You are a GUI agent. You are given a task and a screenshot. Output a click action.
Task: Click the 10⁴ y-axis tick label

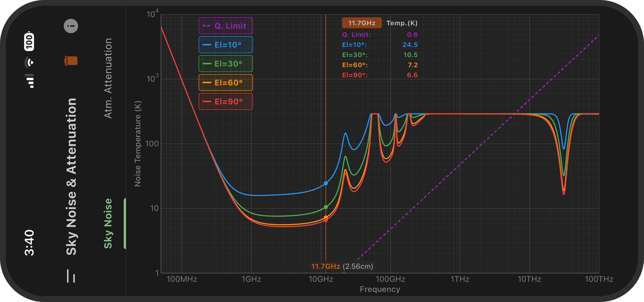point(152,13)
